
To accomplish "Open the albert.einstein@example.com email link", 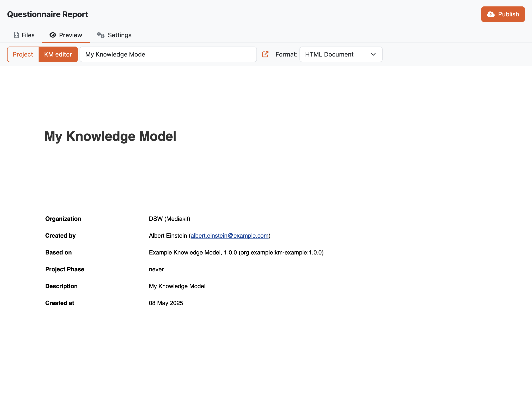I will point(229,236).
